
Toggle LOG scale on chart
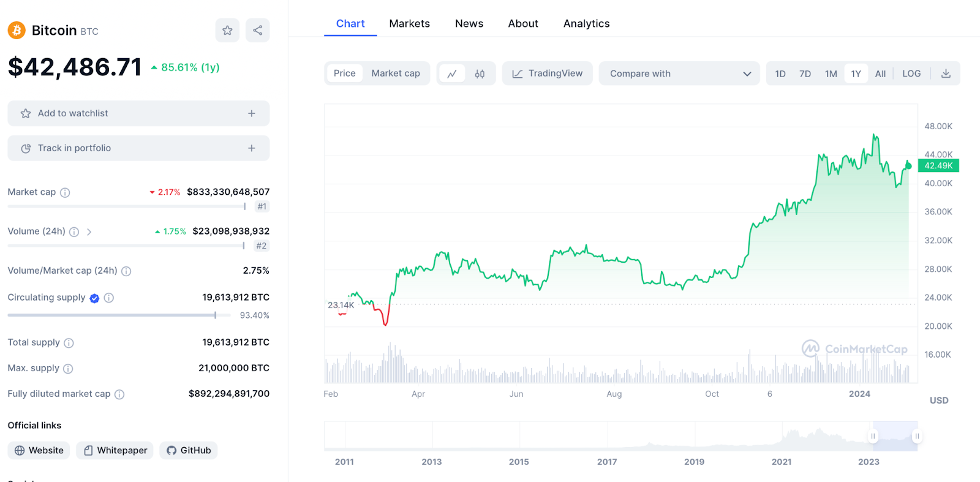(x=911, y=73)
